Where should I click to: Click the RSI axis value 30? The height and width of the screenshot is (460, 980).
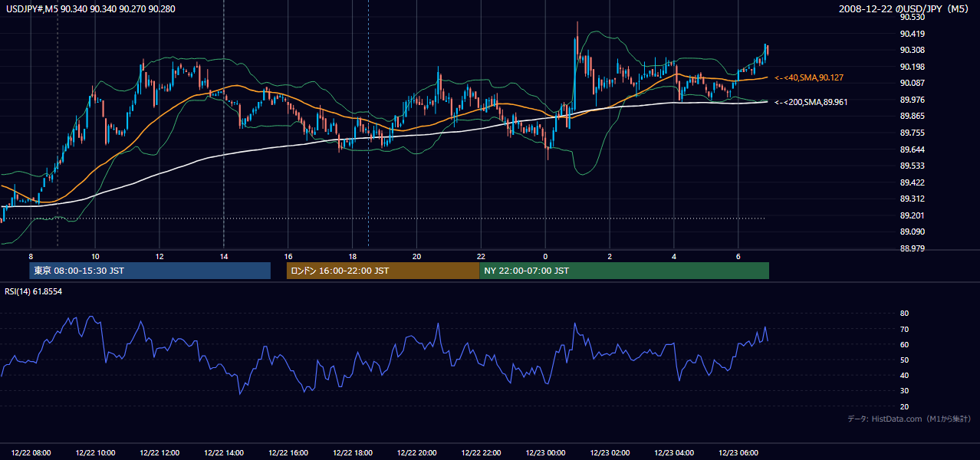pyautogui.click(x=904, y=391)
